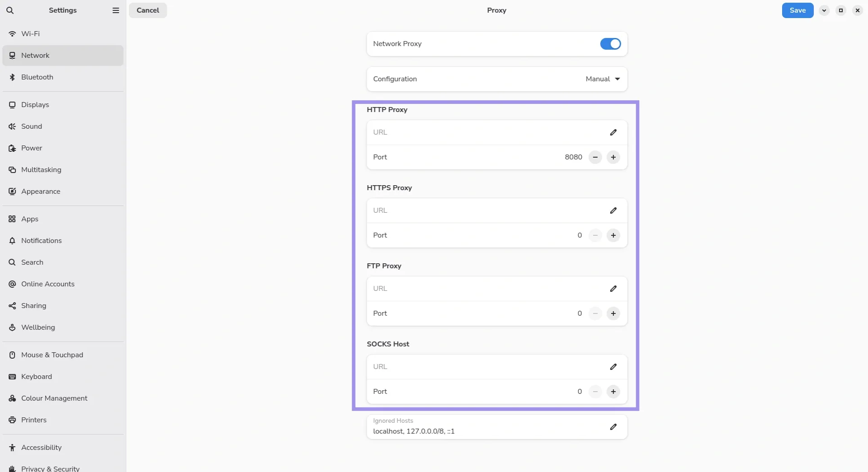Increase the HTTP Proxy port value
This screenshot has height=472, width=868.
tap(613, 157)
